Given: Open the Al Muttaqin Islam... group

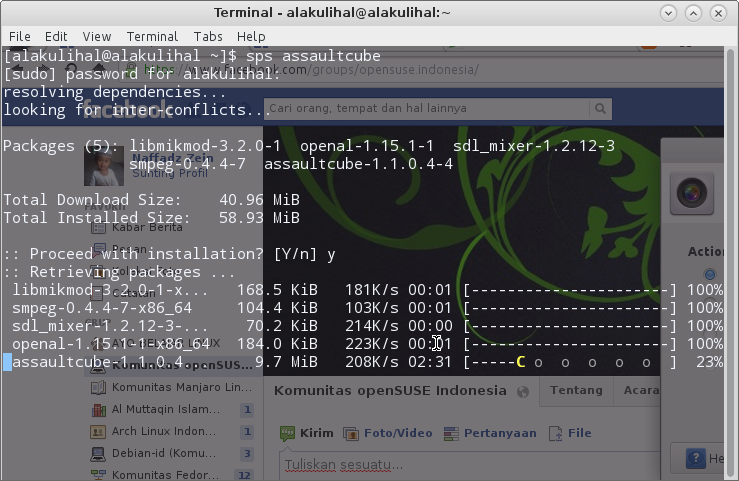Looking at the screenshot, I should 166,409.
